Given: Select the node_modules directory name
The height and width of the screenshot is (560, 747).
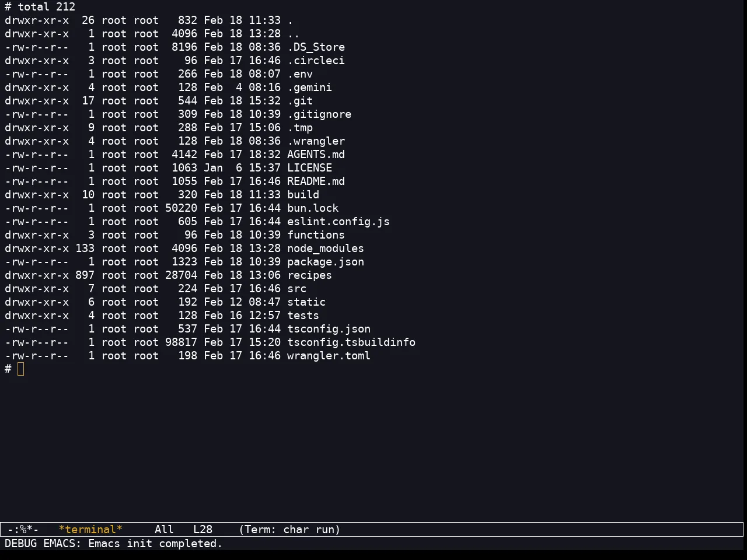Looking at the screenshot, I should [326, 249].
